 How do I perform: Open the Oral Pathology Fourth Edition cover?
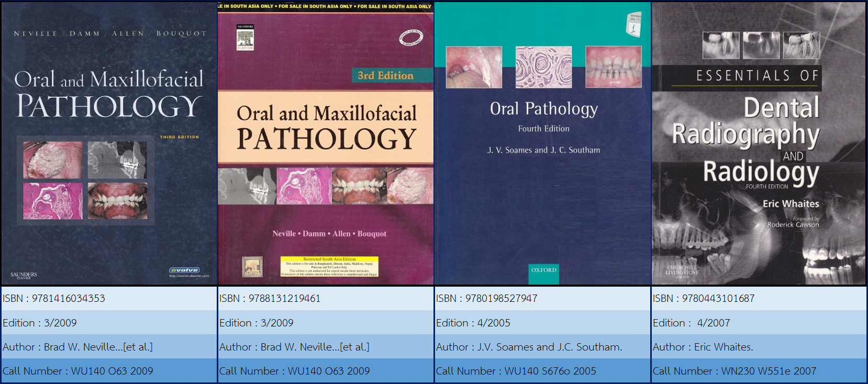pyautogui.click(x=542, y=143)
